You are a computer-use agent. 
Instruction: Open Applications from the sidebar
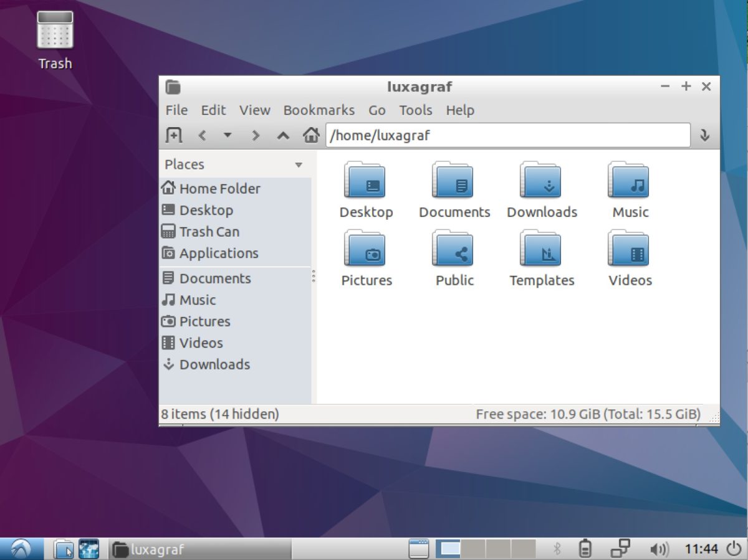tap(218, 253)
